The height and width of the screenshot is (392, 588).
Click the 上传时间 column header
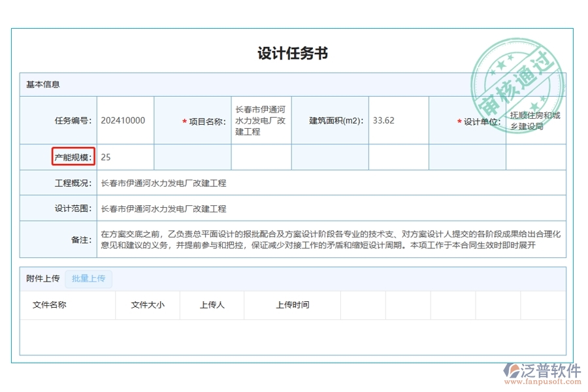tap(293, 304)
